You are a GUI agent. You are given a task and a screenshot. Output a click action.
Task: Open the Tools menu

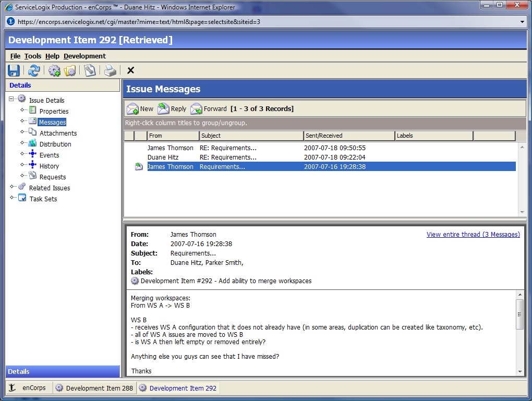[x=33, y=56]
